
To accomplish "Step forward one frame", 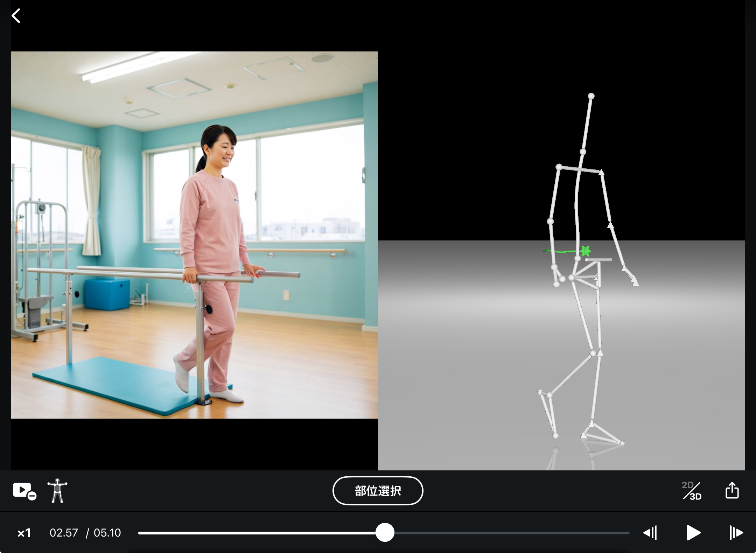I will coord(736,533).
